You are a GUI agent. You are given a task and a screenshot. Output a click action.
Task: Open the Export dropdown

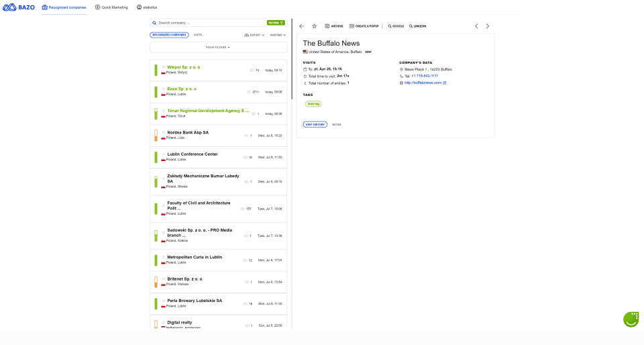tap(254, 35)
